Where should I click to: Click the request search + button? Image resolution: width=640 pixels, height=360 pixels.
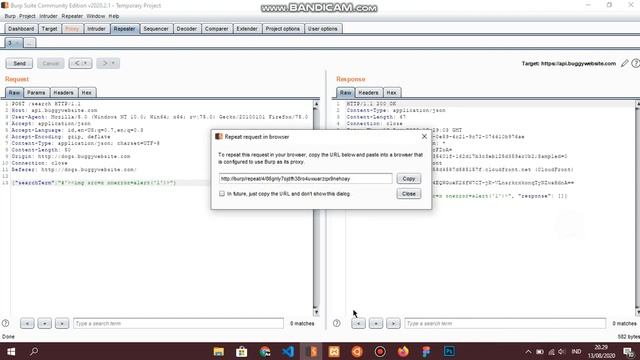pyautogui.click(x=44, y=323)
